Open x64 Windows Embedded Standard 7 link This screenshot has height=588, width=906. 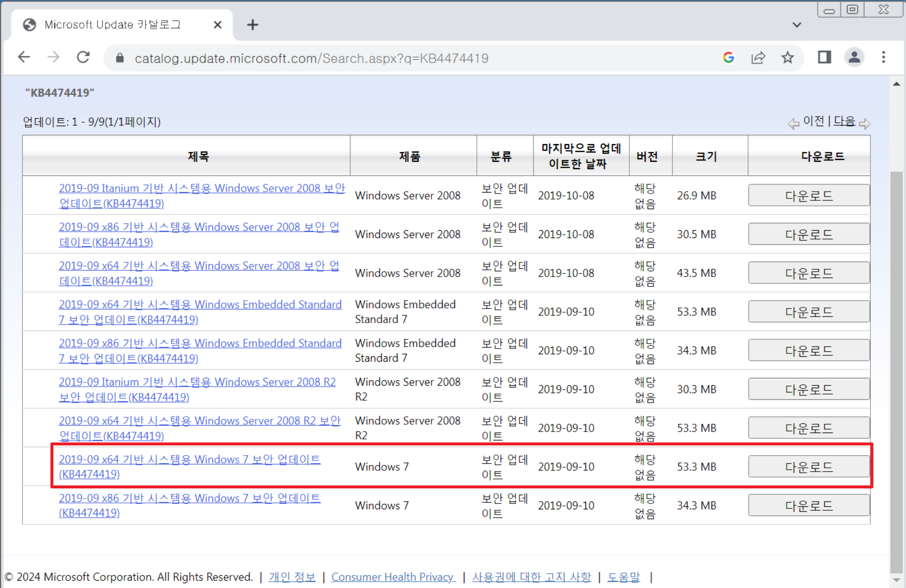pos(200,312)
